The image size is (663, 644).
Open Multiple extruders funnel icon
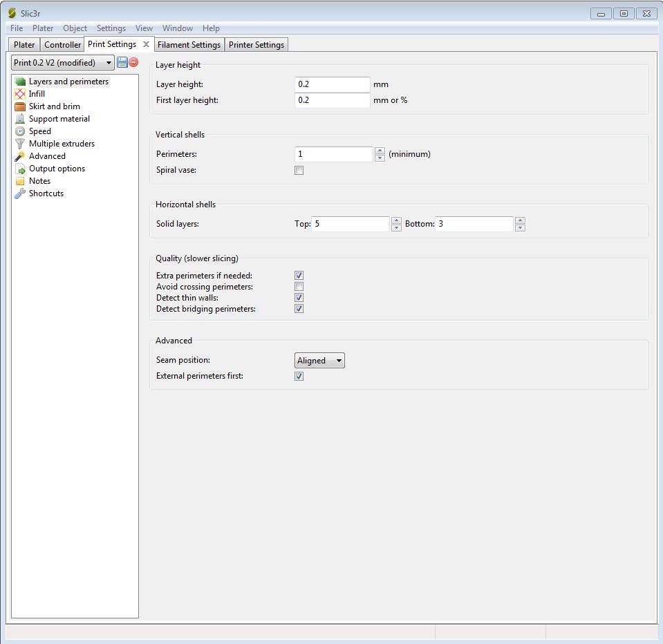pos(20,144)
